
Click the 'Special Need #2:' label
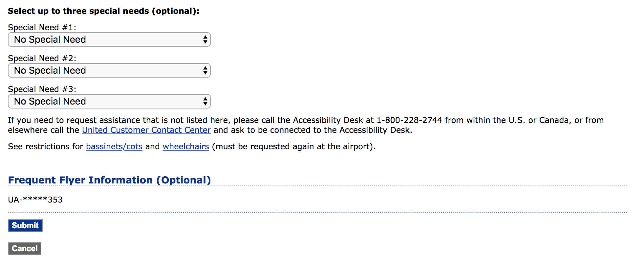[x=42, y=58]
